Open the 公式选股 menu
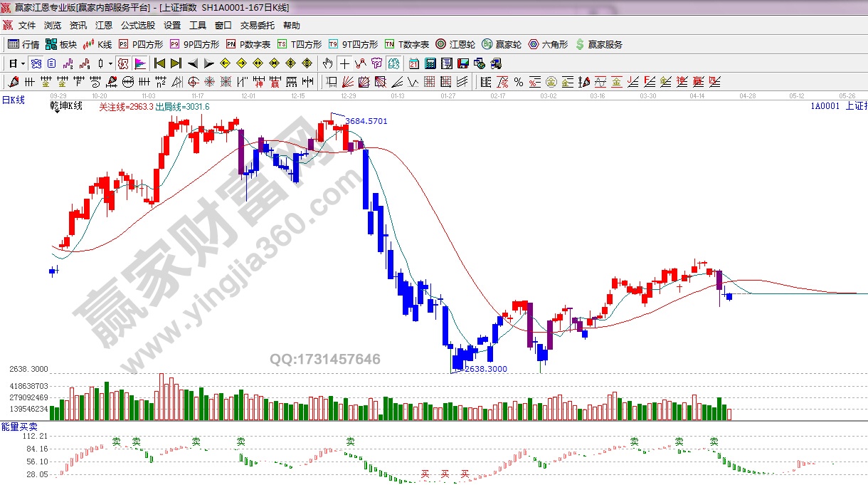 [x=137, y=25]
